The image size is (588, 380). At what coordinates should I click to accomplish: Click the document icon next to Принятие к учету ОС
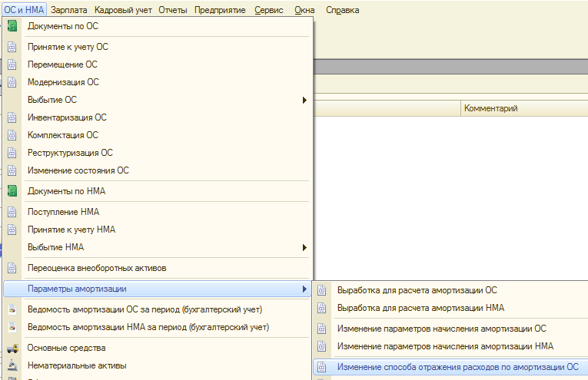point(12,47)
